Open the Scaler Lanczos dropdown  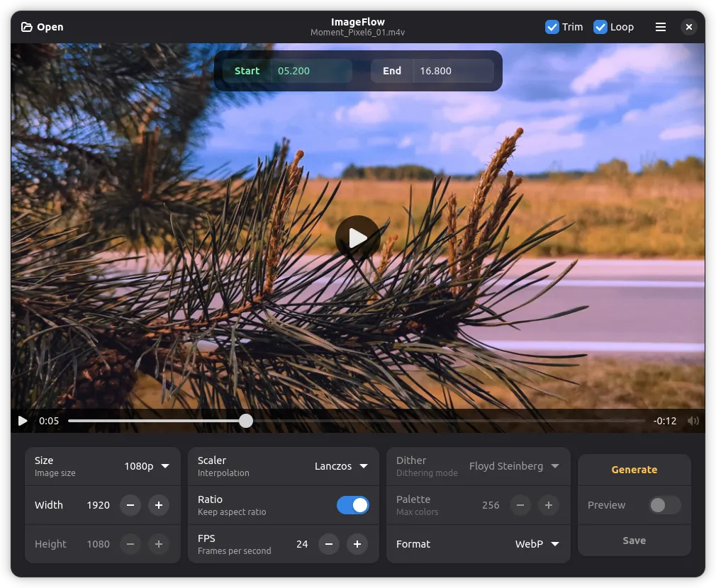point(341,465)
